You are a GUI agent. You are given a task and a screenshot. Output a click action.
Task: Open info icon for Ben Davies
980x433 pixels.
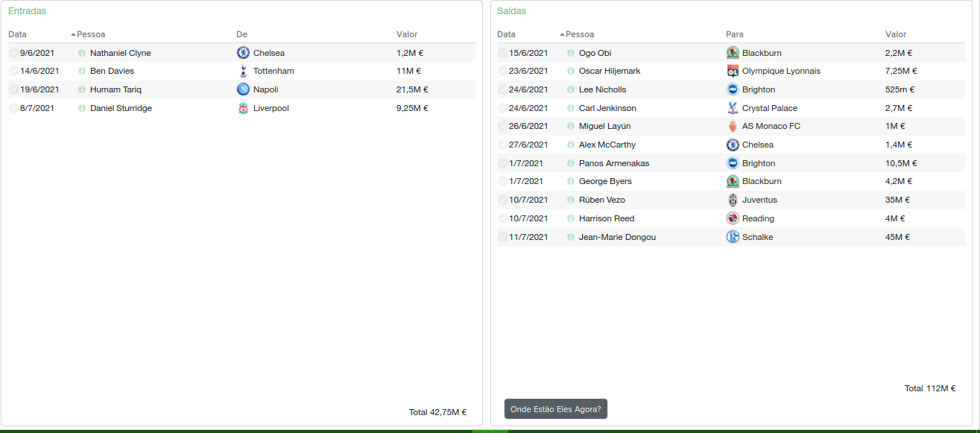[82, 71]
